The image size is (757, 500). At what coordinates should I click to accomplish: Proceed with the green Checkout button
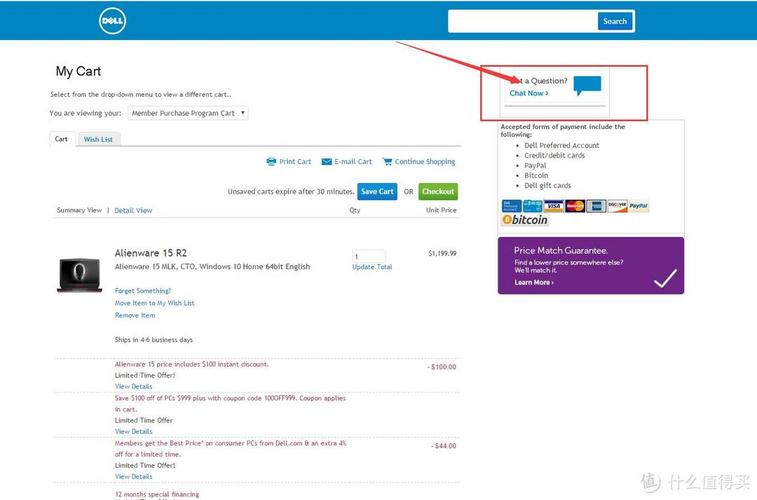(x=438, y=192)
